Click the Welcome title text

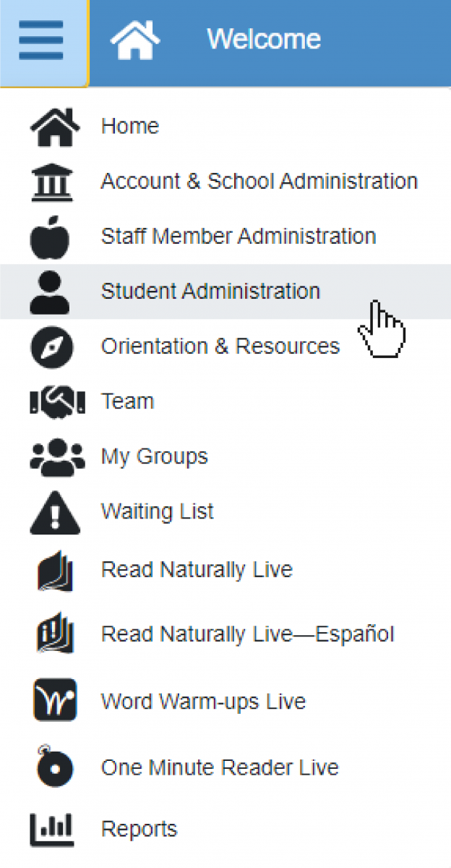tap(264, 40)
